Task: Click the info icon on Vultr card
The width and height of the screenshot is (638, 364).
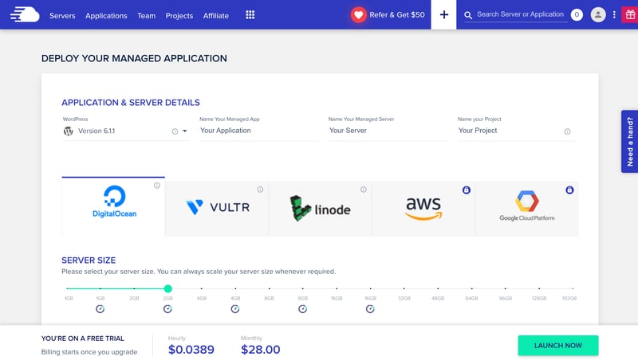Action: tap(260, 190)
